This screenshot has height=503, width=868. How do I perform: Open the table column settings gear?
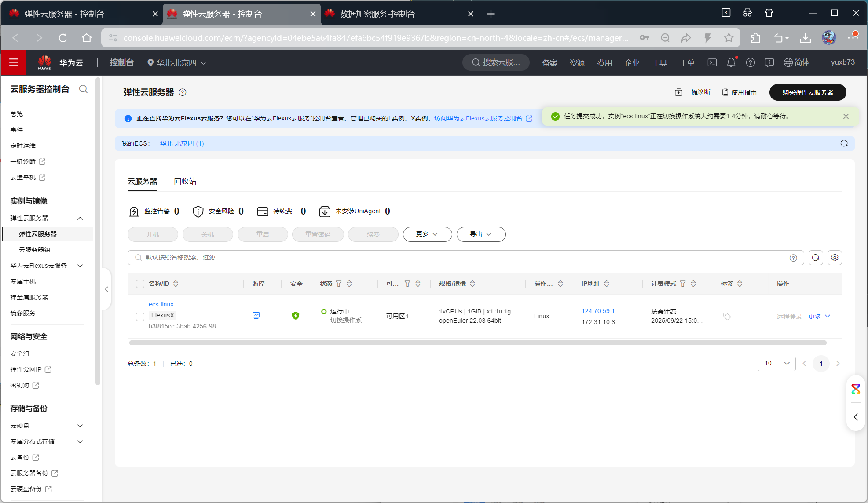point(835,258)
